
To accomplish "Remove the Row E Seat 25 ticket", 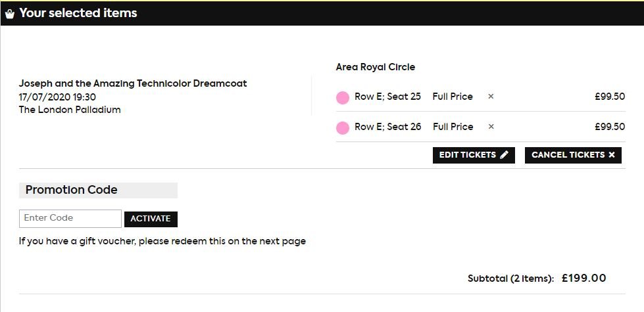I will [491, 97].
